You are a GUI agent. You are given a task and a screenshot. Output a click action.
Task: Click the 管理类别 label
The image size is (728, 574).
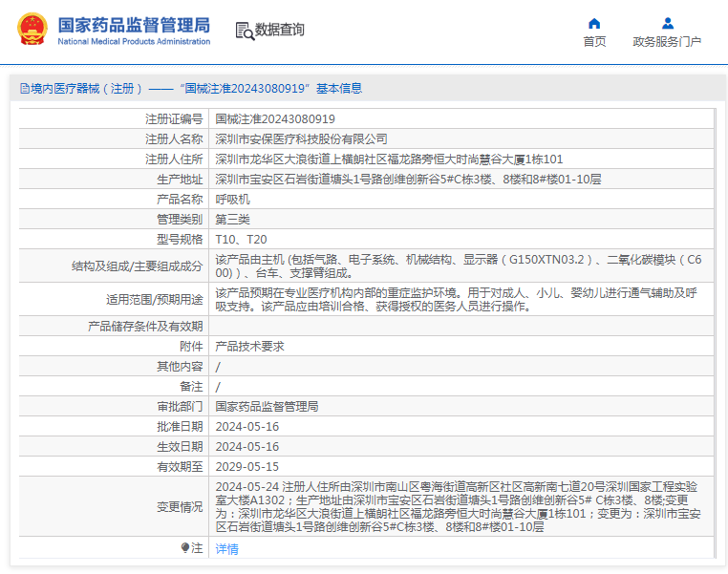tap(180, 219)
